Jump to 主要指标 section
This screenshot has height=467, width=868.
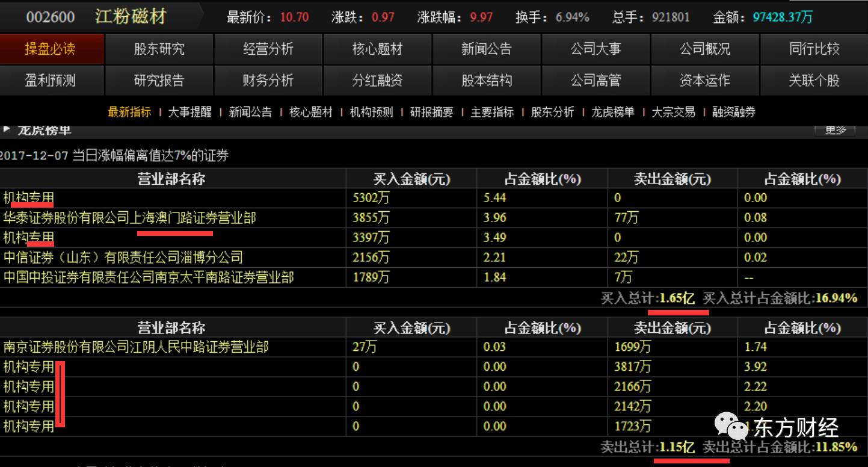[x=492, y=112]
